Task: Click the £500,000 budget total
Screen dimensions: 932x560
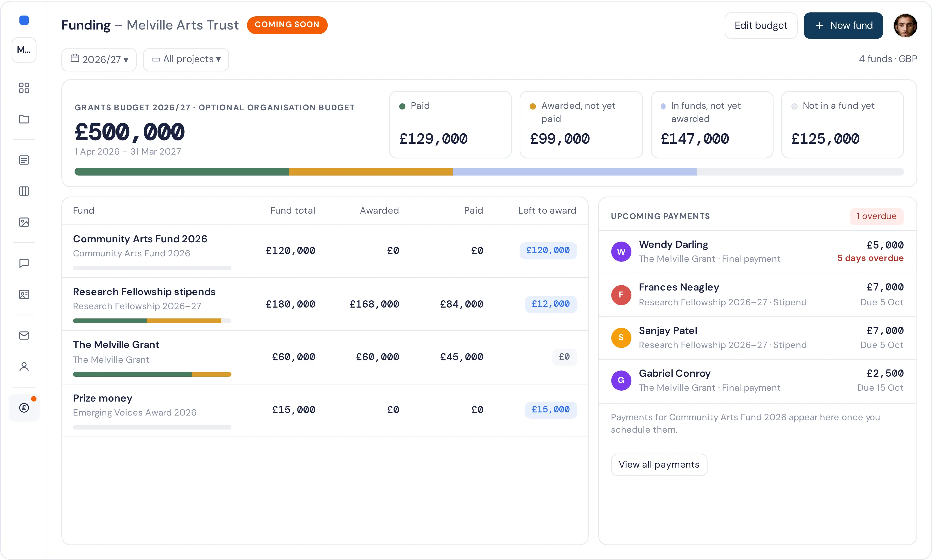Action: (129, 132)
